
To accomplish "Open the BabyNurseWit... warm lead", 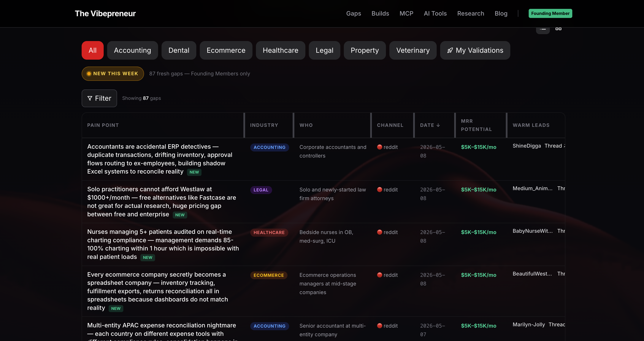I will [x=533, y=231].
